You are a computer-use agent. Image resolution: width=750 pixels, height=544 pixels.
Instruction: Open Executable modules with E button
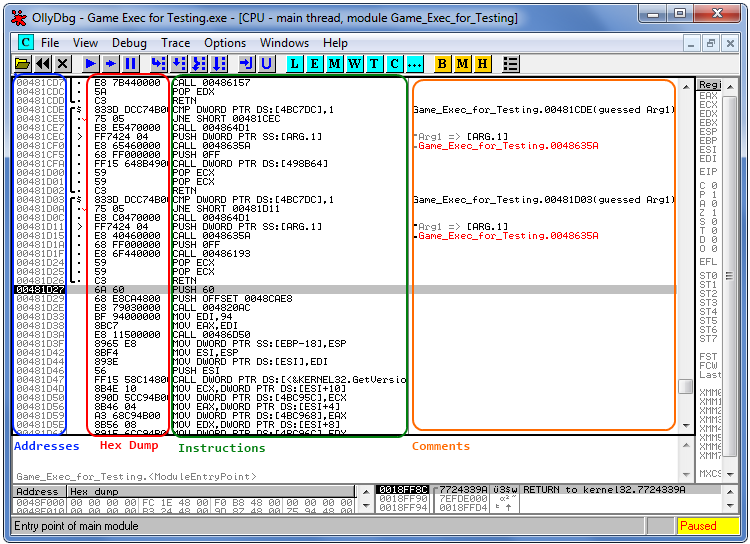[314, 64]
